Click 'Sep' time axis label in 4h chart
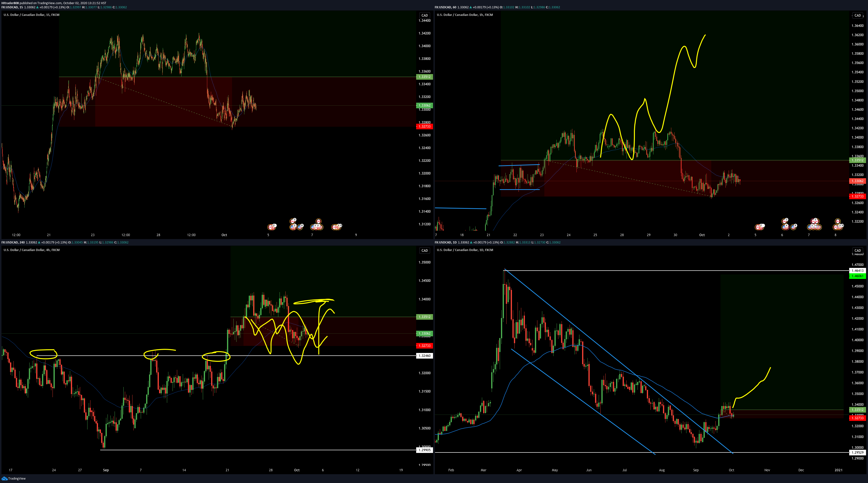 coord(106,470)
